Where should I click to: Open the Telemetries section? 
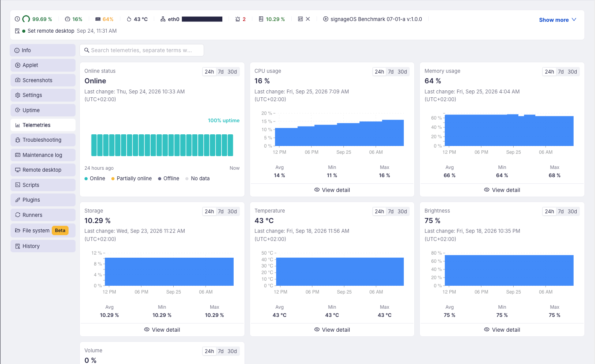43,125
